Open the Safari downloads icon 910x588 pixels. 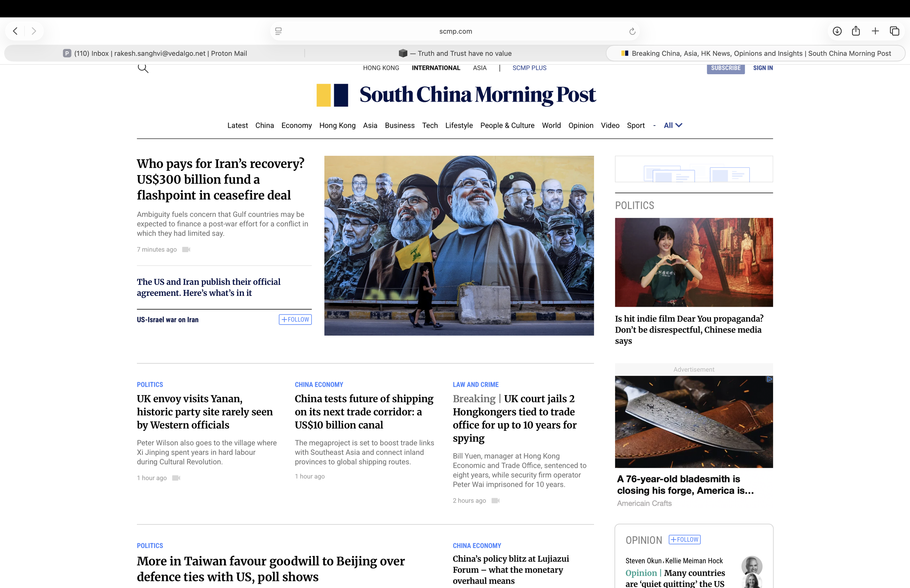[837, 31]
